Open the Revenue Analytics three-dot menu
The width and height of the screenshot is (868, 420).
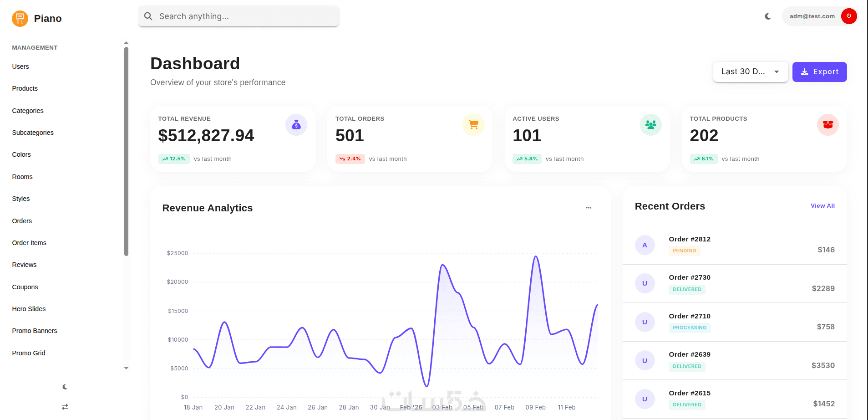pos(589,208)
